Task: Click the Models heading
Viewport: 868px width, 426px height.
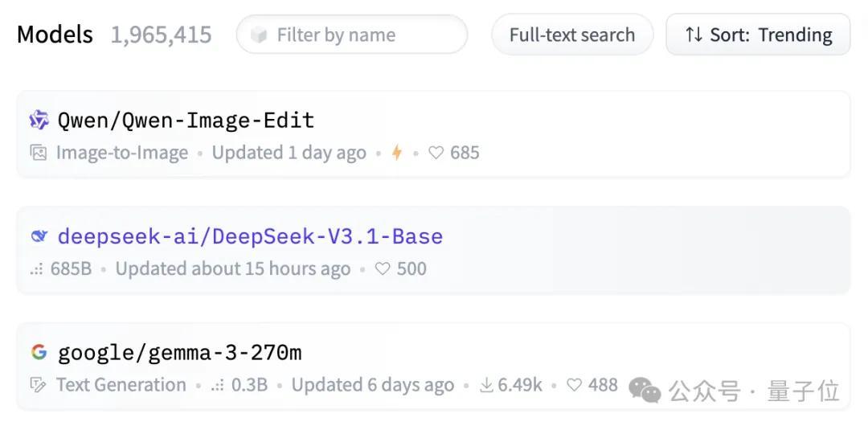Action: [x=55, y=35]
